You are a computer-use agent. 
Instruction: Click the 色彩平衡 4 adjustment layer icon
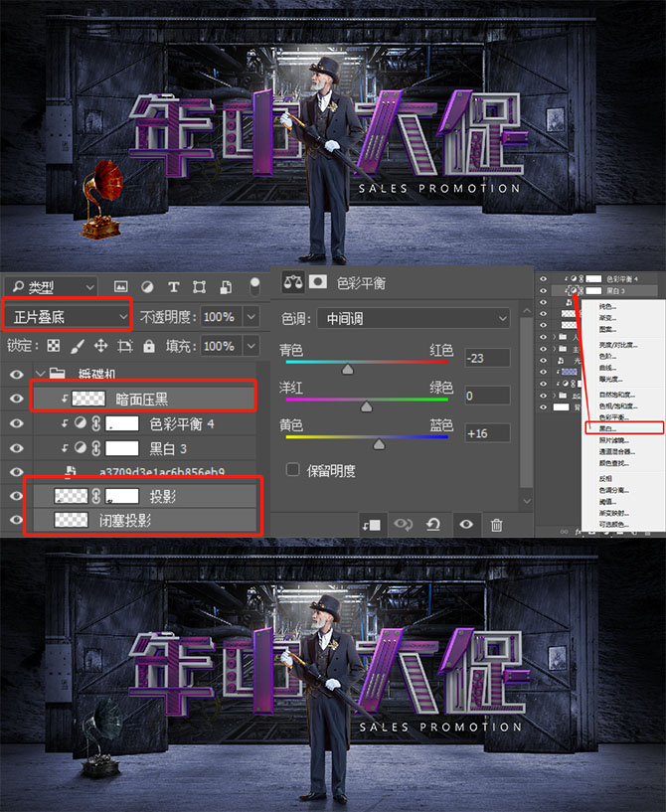pyautogui.click(x=80, y=423)
